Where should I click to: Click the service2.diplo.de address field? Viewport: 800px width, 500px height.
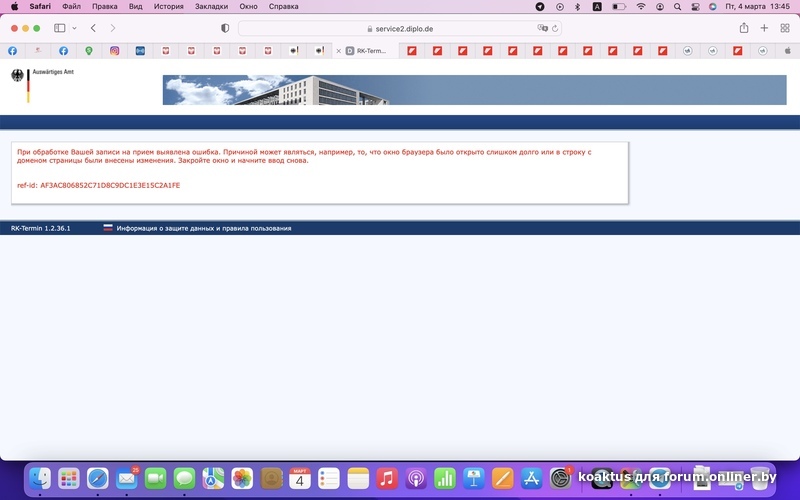point(400,28)
